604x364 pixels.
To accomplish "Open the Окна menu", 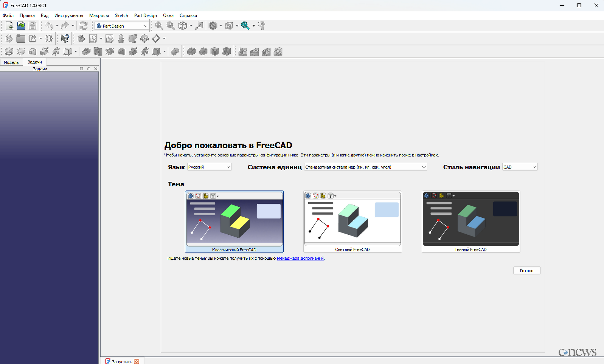I will tap(168, 15).
